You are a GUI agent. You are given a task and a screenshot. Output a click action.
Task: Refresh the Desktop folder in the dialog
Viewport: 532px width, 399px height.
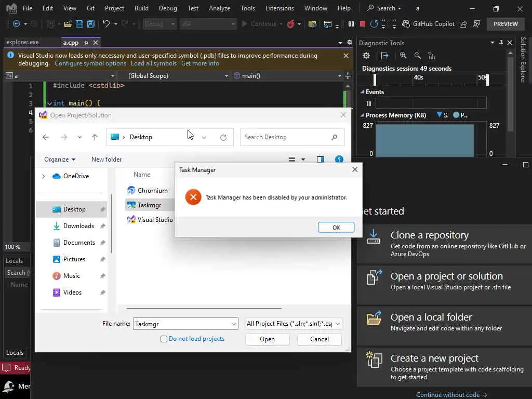[223, 137]
